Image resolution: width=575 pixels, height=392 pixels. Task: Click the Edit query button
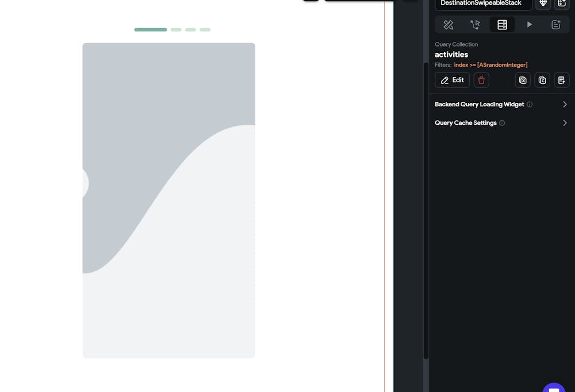[452, 80]
